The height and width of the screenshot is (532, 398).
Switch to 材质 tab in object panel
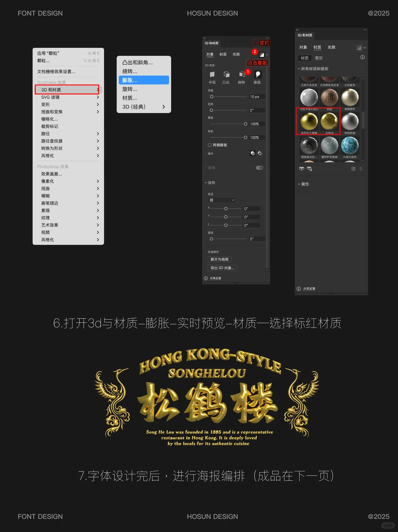(x=223, y=55)
